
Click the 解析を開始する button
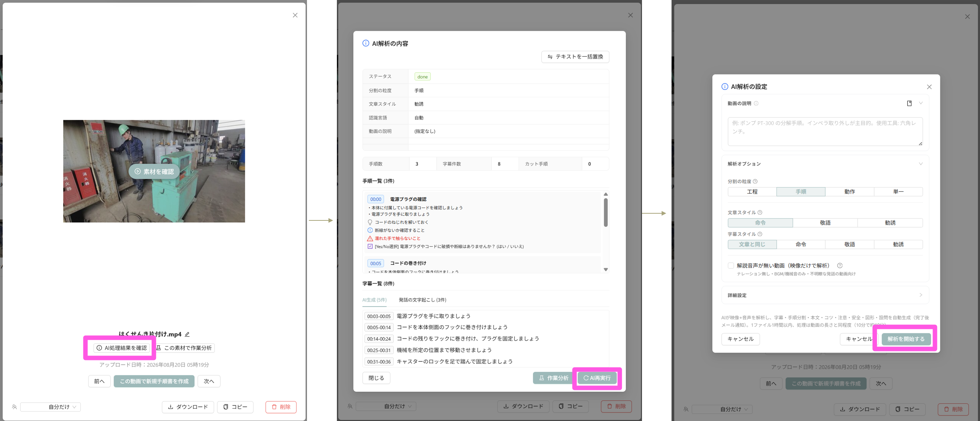906,339
